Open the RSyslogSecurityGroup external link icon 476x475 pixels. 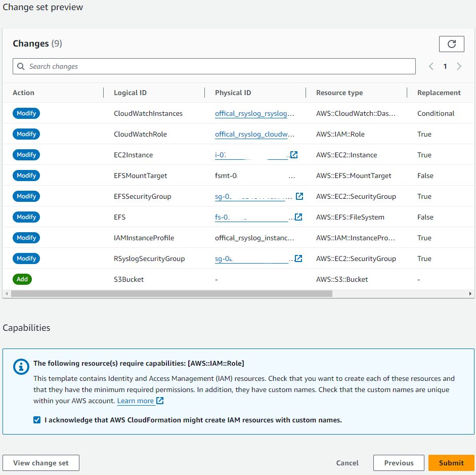(x=298, y=258)
